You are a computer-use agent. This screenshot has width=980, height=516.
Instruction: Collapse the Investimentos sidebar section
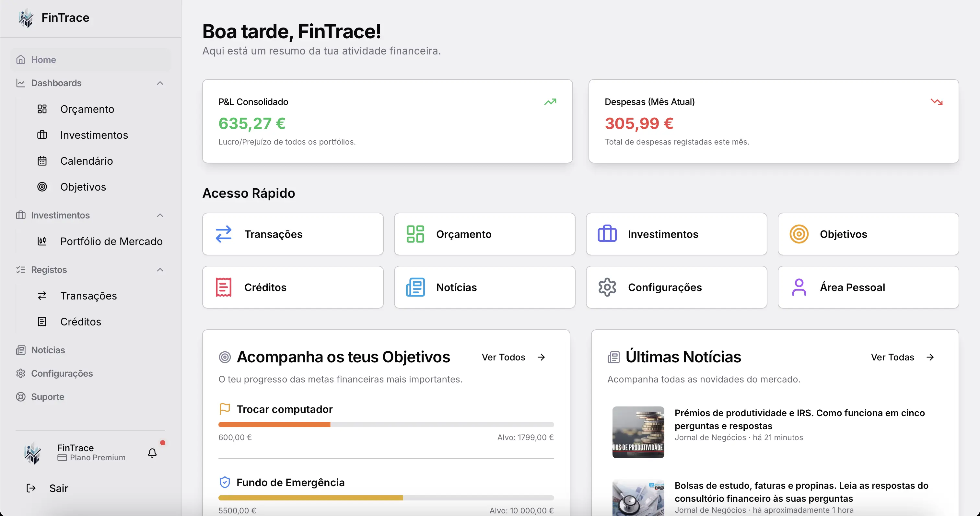point(160,216)
